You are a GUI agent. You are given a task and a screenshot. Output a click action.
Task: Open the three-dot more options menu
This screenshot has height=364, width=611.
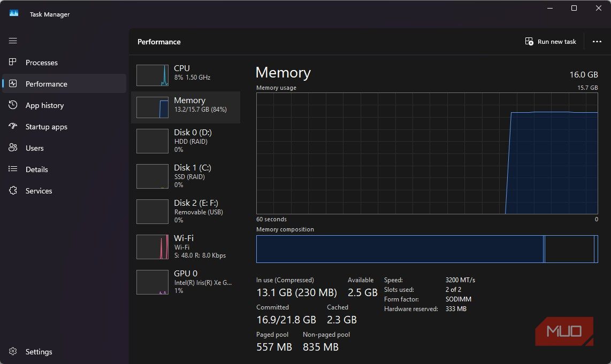[597, 41]
